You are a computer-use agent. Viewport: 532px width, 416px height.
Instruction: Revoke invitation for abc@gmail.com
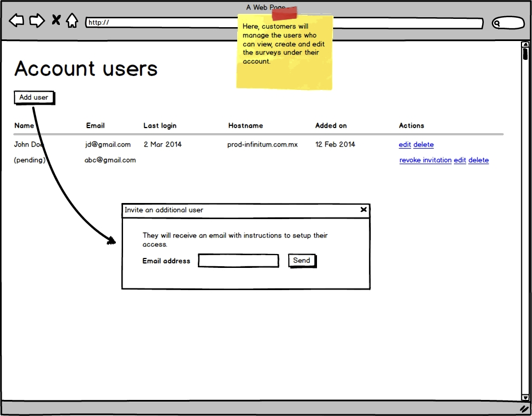point(426,160)
